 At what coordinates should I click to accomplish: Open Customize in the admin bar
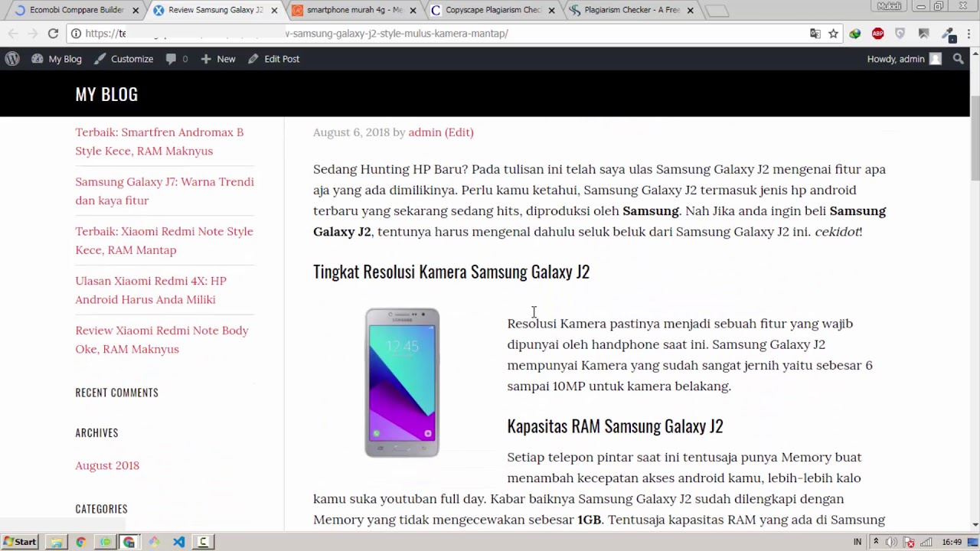coord(124,59)
